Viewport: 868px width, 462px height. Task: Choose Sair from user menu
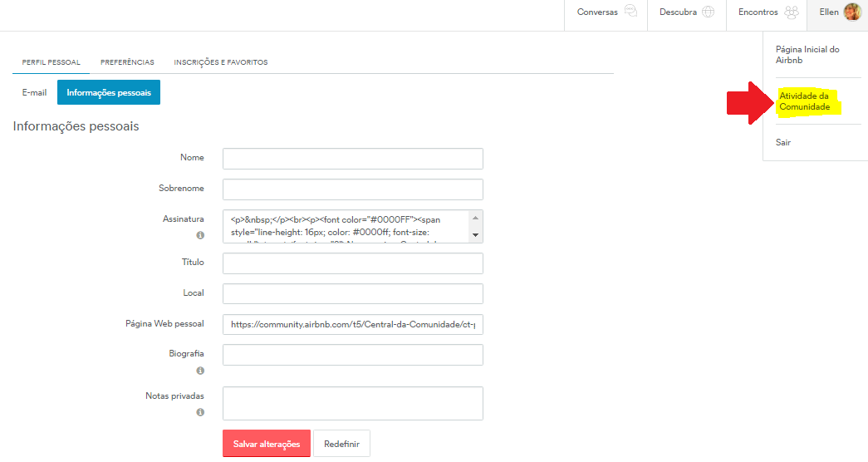coord(783,143)
